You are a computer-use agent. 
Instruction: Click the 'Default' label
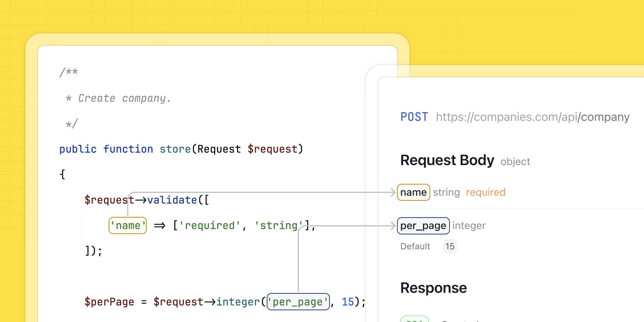pos(415,246)
